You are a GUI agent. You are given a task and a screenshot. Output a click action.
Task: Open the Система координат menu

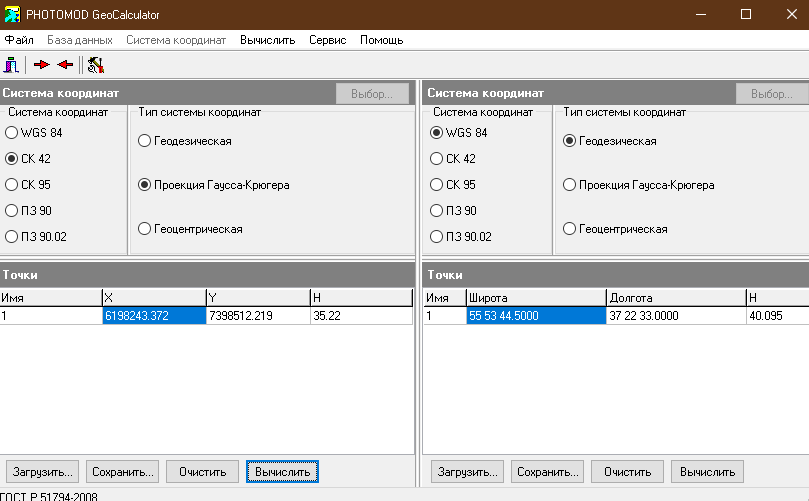[176, 40]
